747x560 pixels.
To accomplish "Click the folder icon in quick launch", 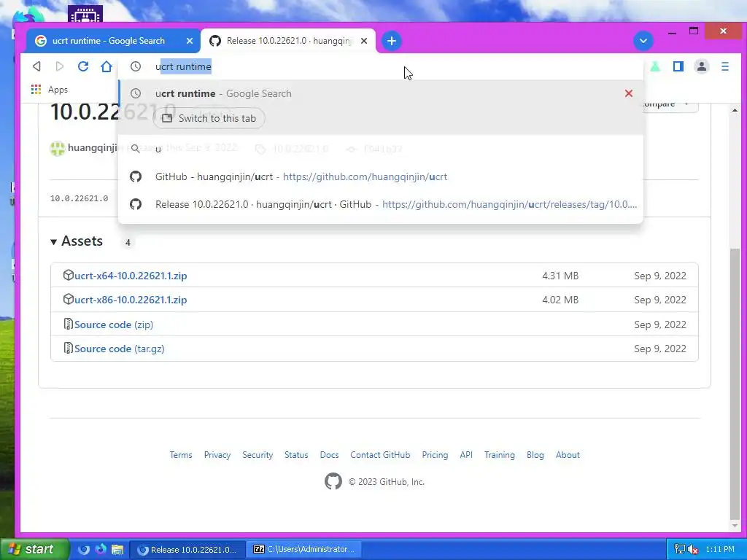I will click(117, 550).
